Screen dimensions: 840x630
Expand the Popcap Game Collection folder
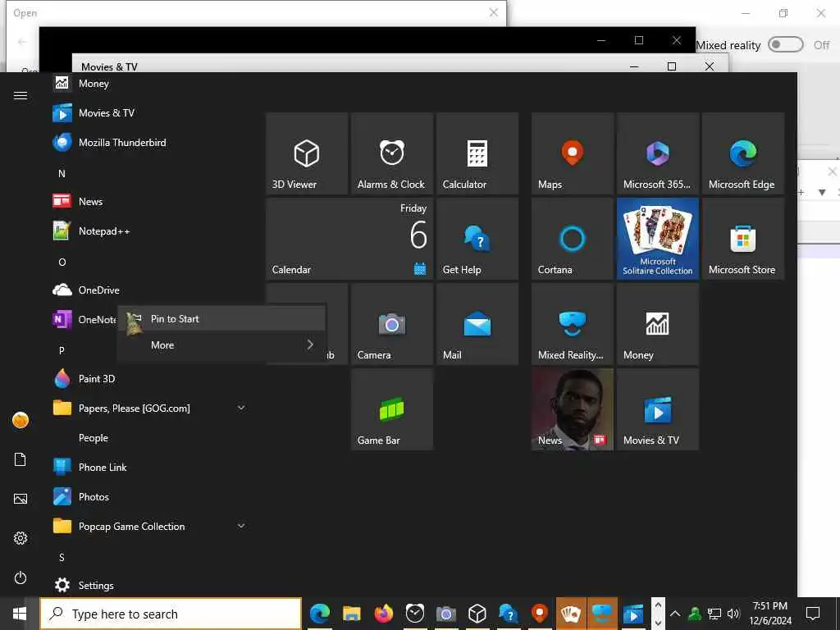pos(150,527)
